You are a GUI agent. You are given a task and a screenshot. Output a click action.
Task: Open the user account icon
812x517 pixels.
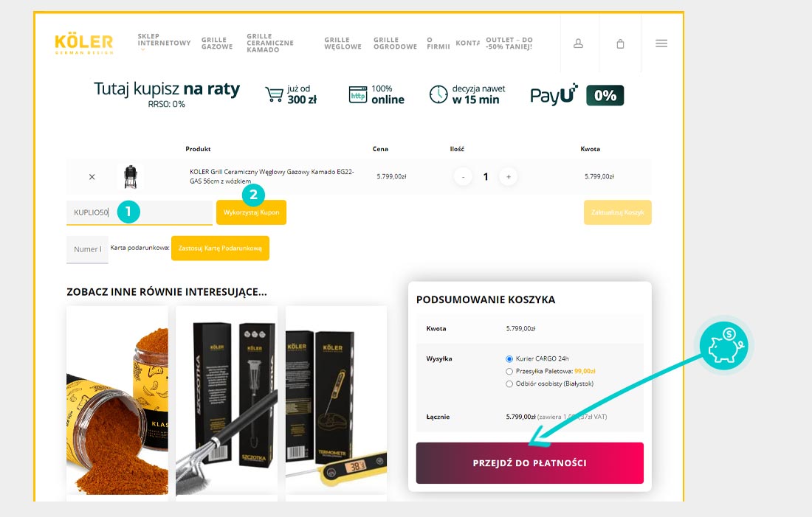579,44
